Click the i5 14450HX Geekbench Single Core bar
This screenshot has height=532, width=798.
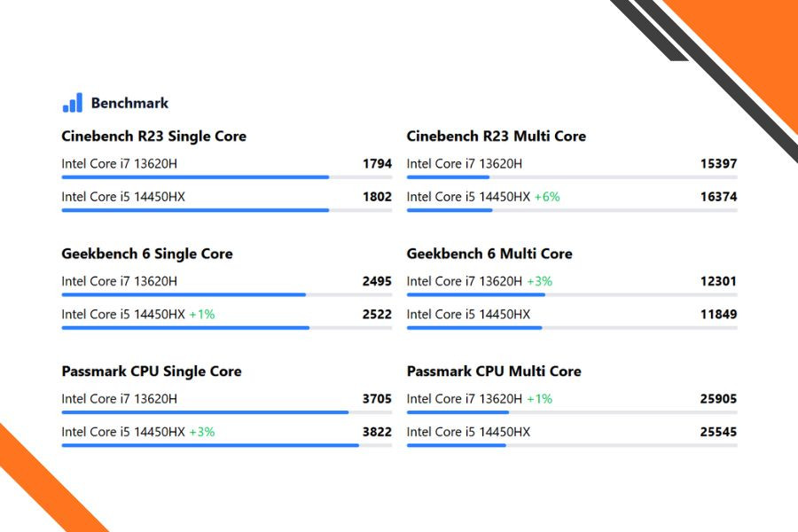(185, 328)
